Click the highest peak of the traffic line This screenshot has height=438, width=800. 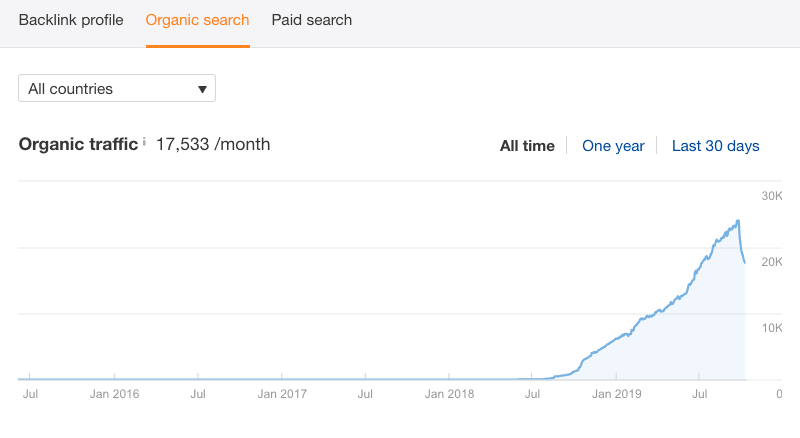point(738,221)
